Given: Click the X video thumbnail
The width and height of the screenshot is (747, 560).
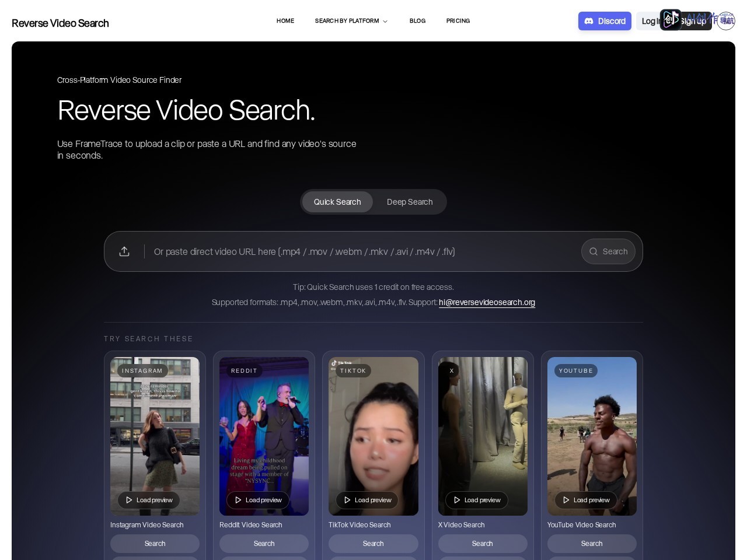Looking at the screenshot, I should tap(483, 436).
